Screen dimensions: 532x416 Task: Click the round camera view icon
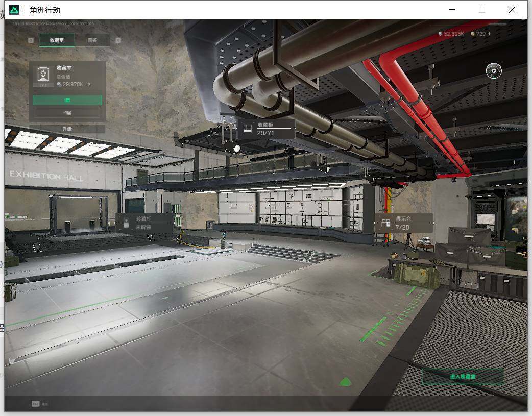(494, 70)
